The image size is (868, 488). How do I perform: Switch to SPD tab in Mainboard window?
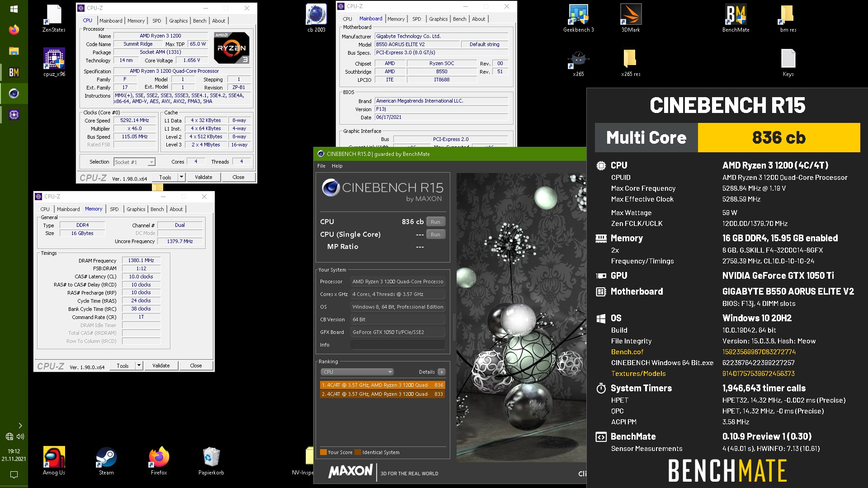tap(417, 19)
